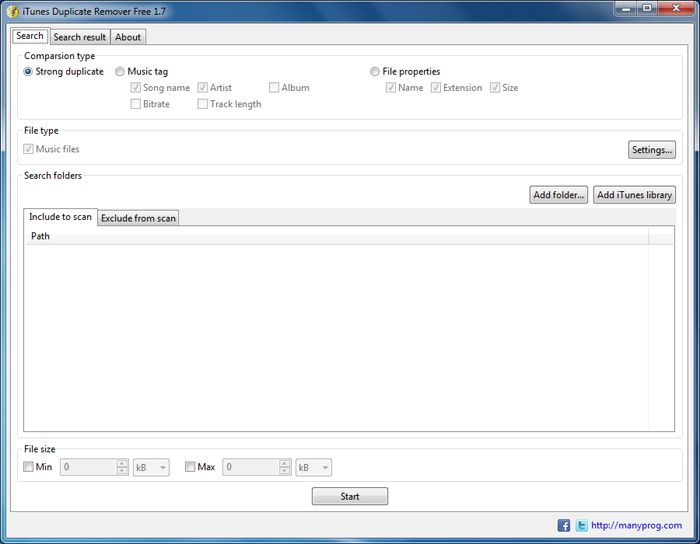Open the http://manyprog.com link

pos(637,525)
